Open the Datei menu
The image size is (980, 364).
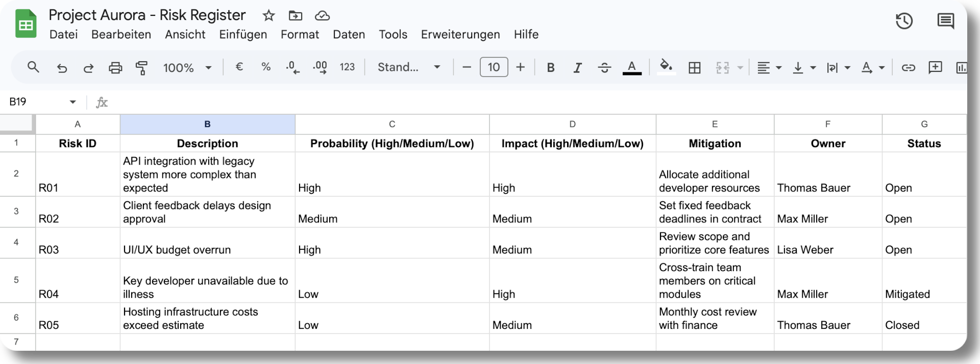tap(63, 34)
